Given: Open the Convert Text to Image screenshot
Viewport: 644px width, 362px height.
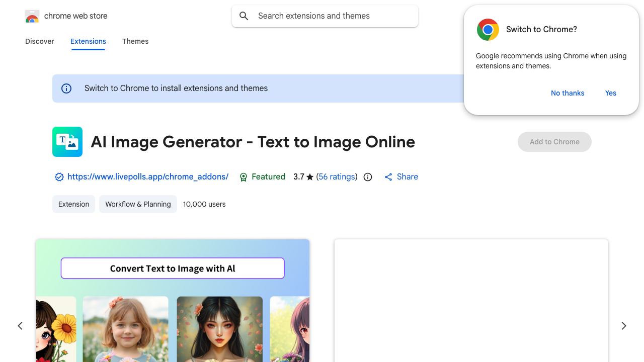Looking at the screenshot, I should click(x=173, y=301).
